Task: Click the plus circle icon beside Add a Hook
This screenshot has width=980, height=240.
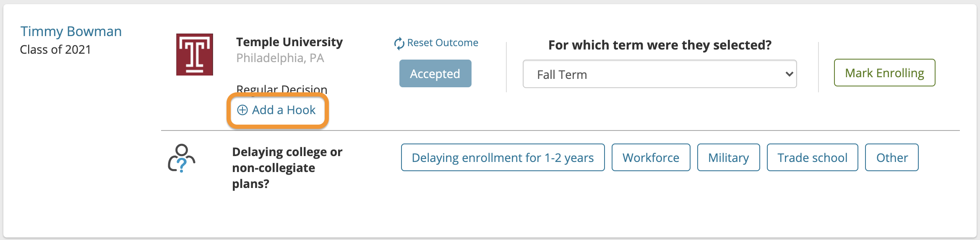Action: point(242,110)
